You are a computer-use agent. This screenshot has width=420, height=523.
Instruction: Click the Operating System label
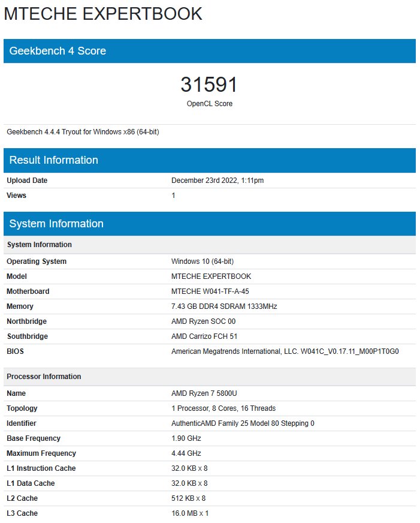(37, 261)
